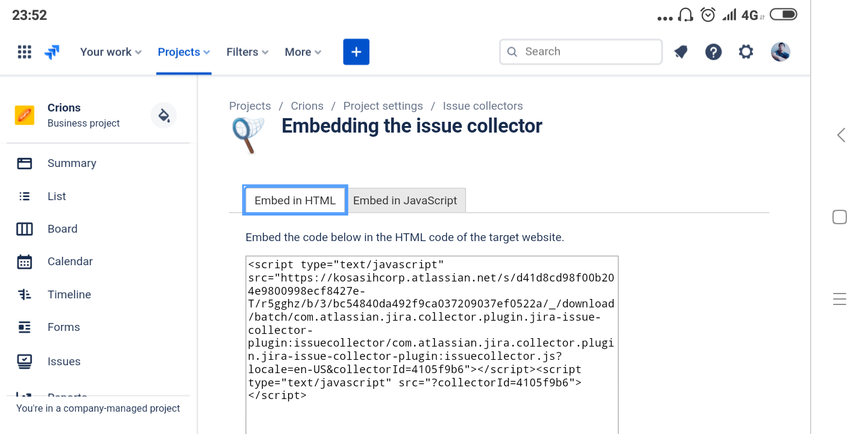Expand the Your work dropdown
The image size is (868, 434).
[x=111, y=52]
